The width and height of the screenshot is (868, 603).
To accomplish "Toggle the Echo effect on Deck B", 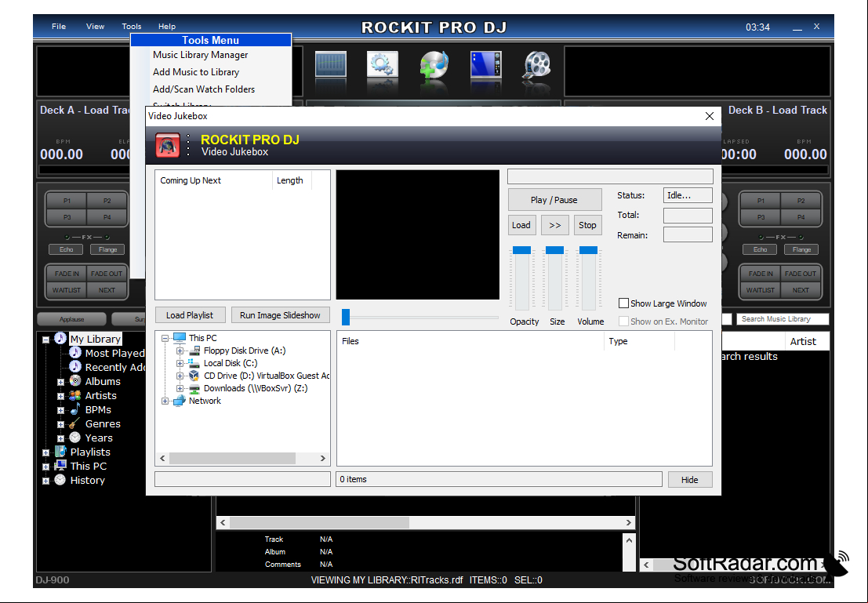I will [x=760, y=249].
